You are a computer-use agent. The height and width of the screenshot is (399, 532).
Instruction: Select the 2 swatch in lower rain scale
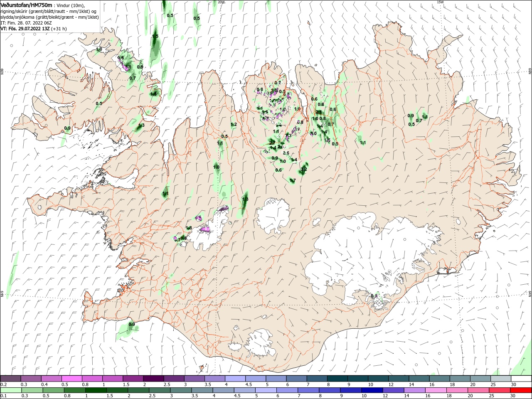(x=138, y=390)
